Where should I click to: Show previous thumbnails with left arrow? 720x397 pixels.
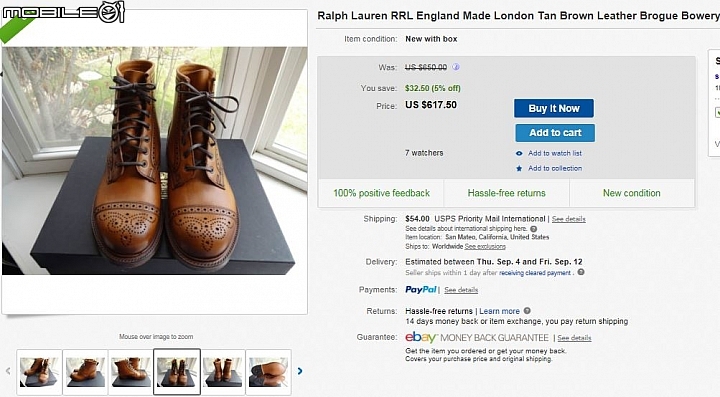pos(8,371)
